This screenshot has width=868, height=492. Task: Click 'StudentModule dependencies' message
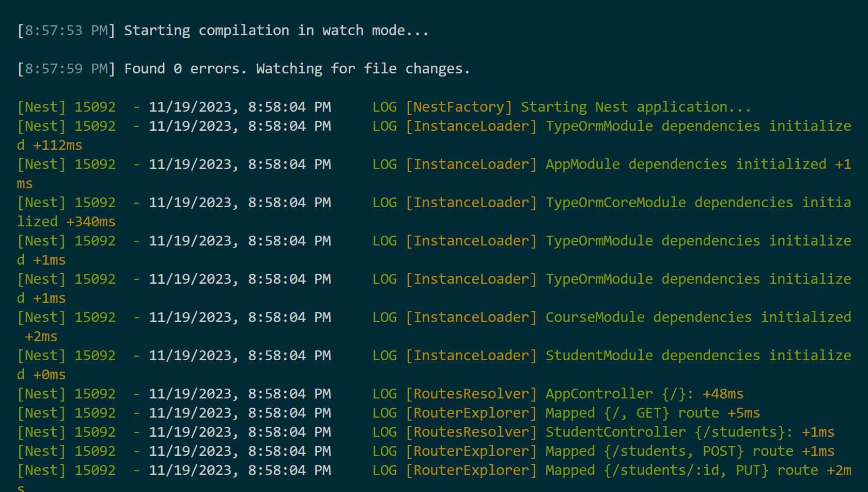653,356
